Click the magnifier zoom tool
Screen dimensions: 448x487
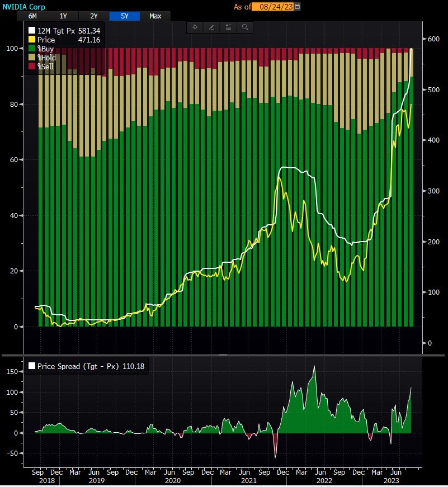(245, 27)
